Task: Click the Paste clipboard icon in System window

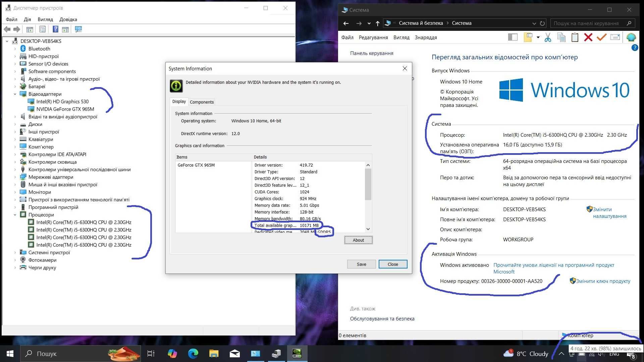Action: [x=575, y=37]
